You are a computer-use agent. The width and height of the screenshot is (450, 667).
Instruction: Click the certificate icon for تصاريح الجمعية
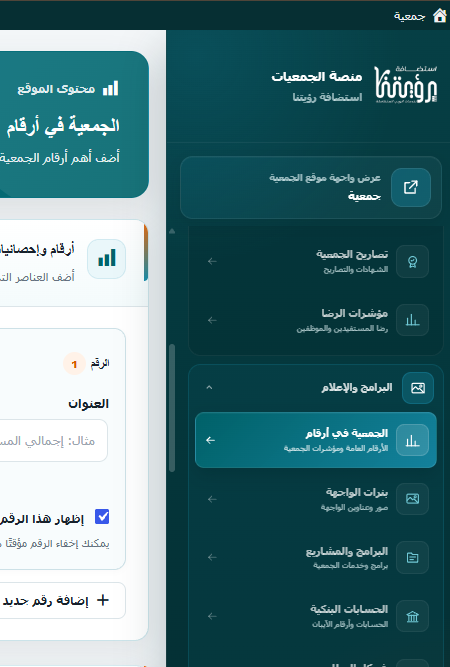point(412,262)
